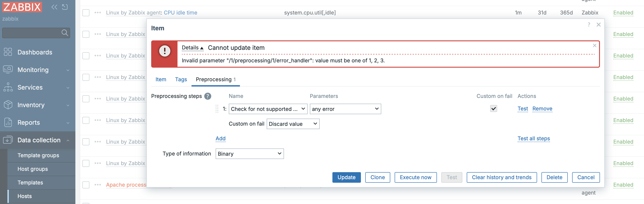Click the sidebar kiosk mode icon
Image resolution: width=644 pixels, height=204 pixels.
pyautogui.click(x=65, y=7)
